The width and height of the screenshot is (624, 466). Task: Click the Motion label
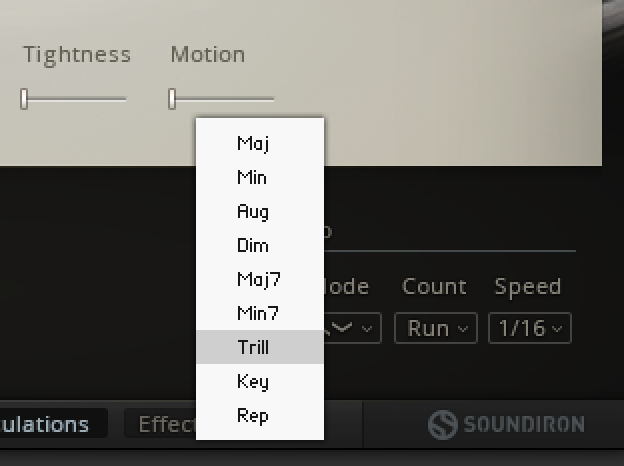pyautogui.click(x=207, y=54)
